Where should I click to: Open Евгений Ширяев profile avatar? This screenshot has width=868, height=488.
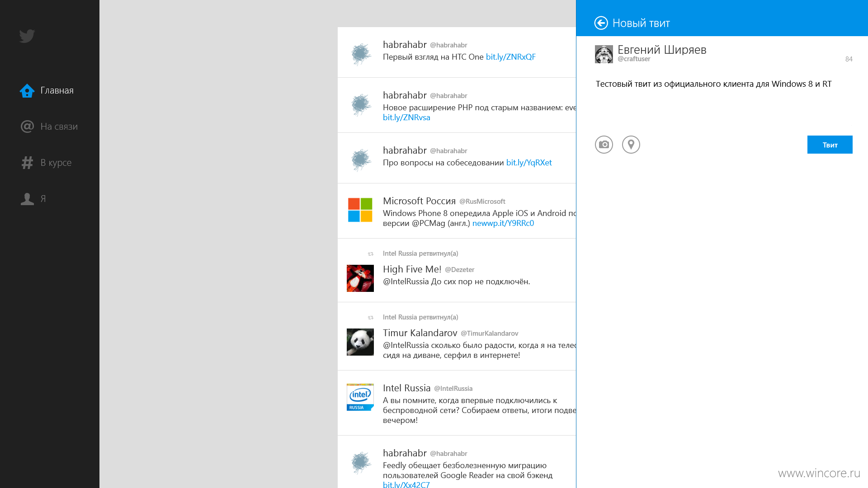tap(604, 54)
